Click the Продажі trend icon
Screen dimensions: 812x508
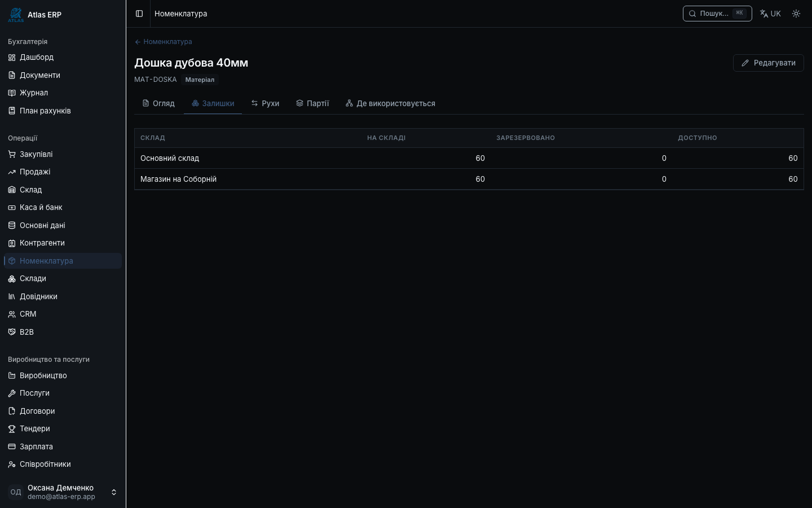pos(12,172)
